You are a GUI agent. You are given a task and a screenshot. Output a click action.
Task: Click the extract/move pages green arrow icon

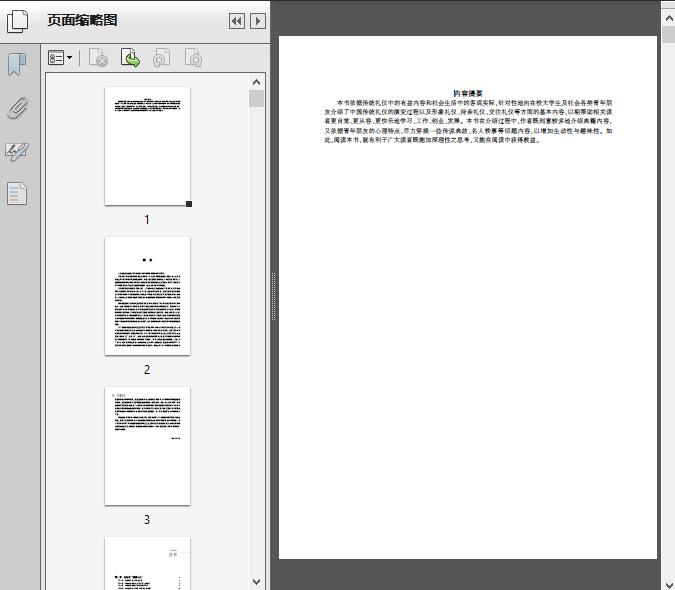pyautogui.click(x=130, y=59)
